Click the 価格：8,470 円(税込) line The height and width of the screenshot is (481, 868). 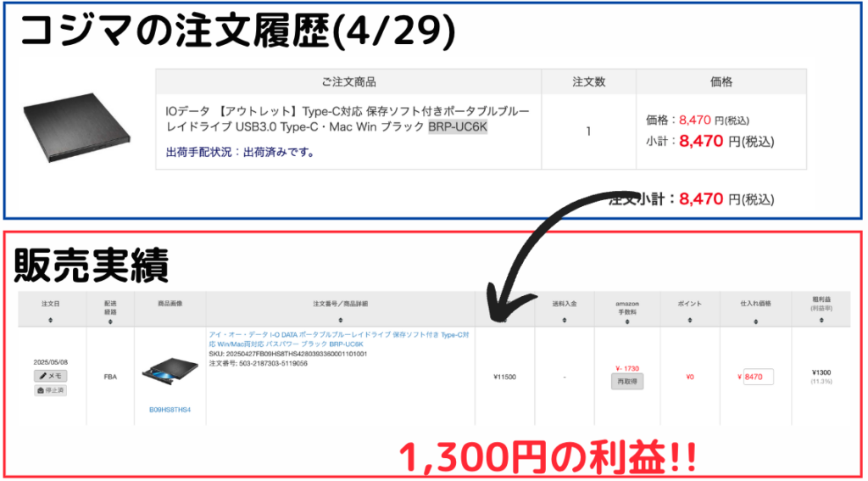[x=697, y=119]
